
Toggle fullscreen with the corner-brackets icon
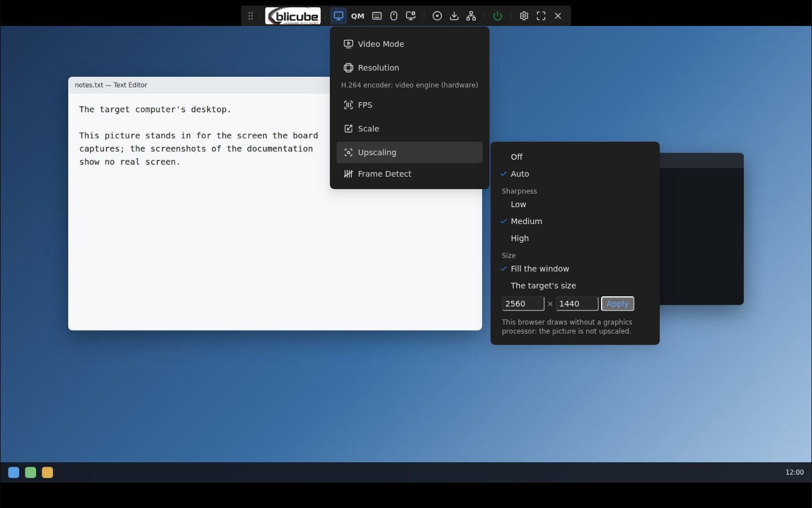[x=541, y=16]
